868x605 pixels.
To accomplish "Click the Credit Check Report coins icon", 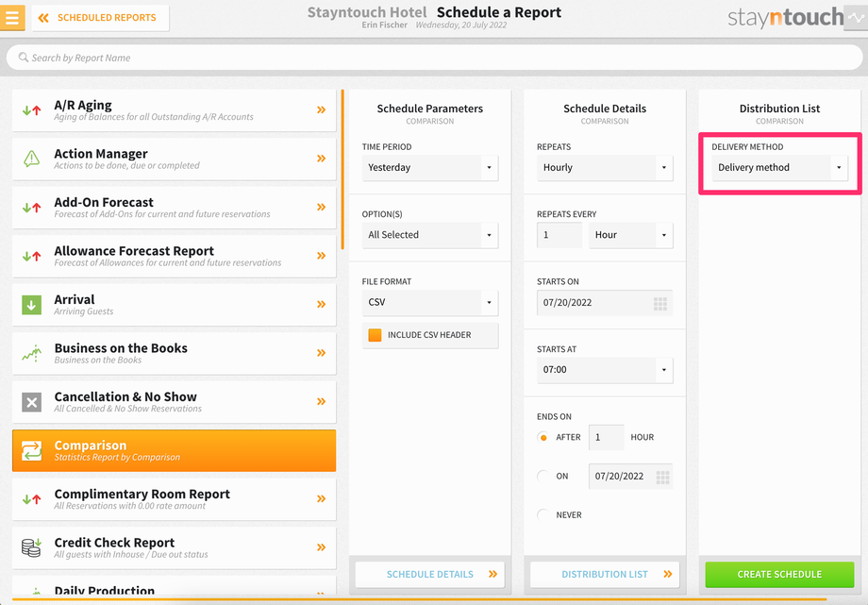I will click(x=31, y=547).
